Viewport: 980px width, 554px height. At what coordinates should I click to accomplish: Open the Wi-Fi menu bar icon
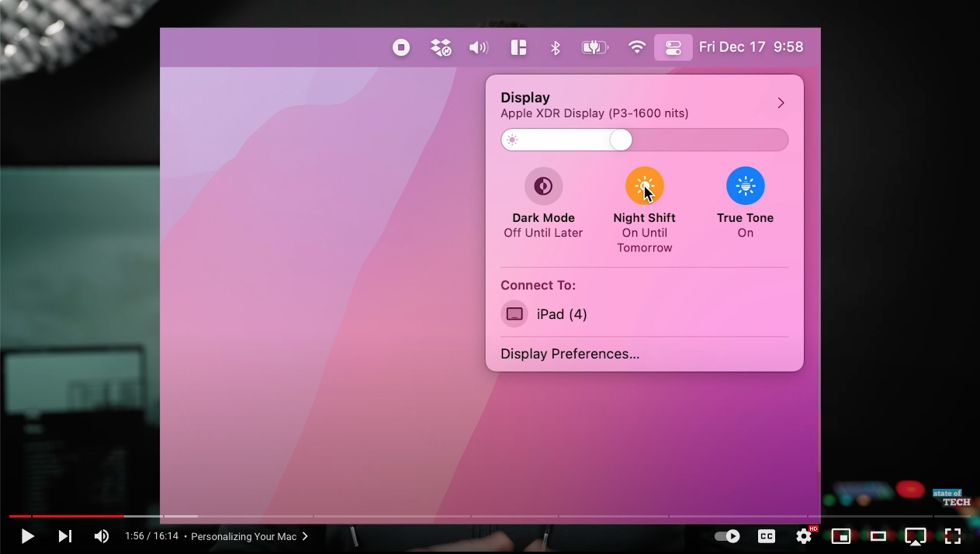[637, 48]
